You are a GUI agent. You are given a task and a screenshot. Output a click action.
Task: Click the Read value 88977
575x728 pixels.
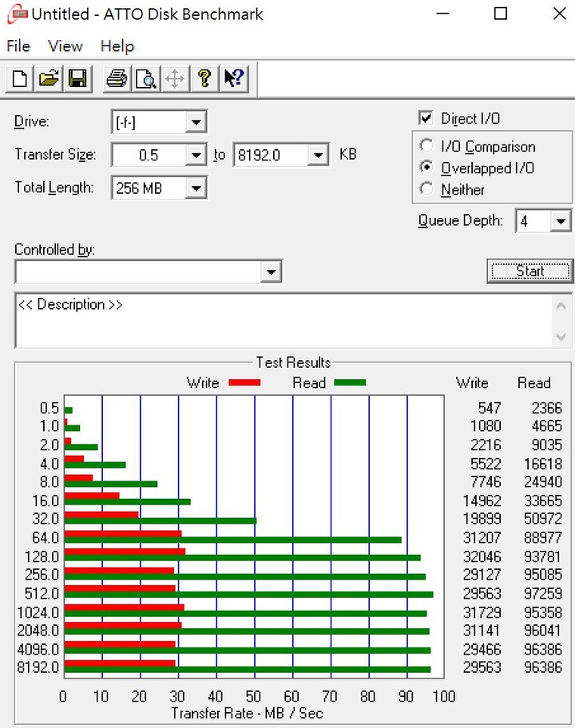[543, 538]
